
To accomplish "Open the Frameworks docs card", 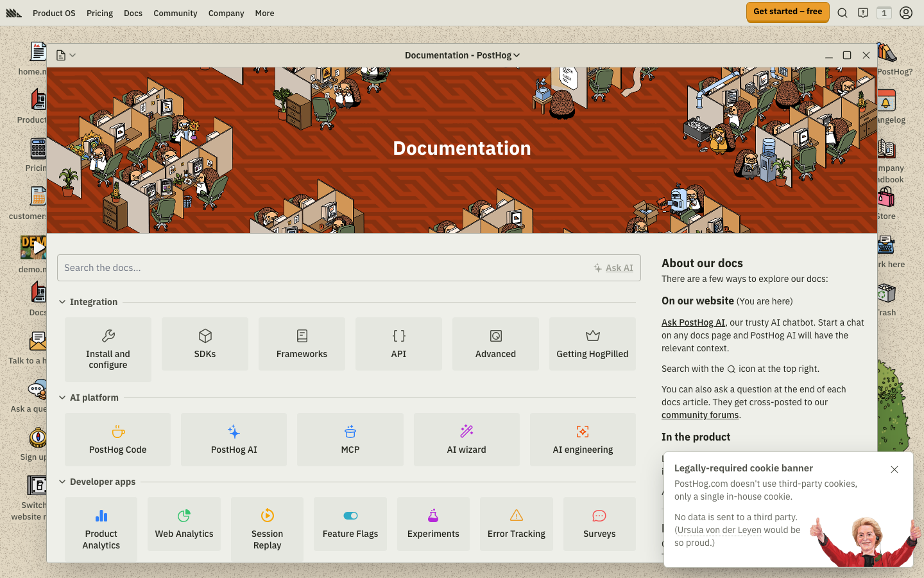I will coord(302,344).
